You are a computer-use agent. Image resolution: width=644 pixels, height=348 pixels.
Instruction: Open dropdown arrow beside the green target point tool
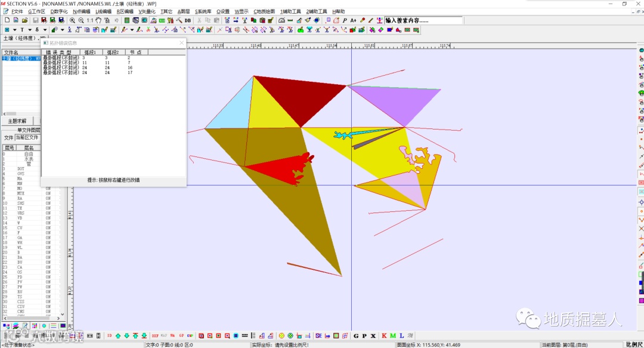pos(63,30)
